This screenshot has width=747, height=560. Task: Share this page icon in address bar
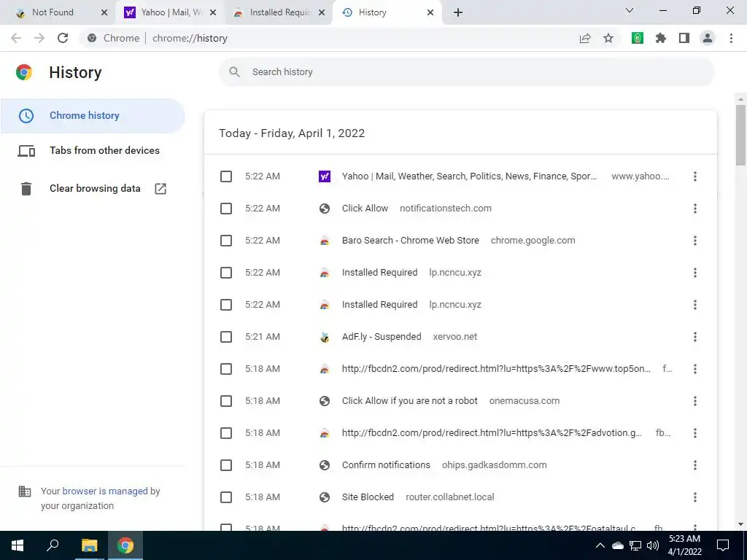tap(585, 38)
